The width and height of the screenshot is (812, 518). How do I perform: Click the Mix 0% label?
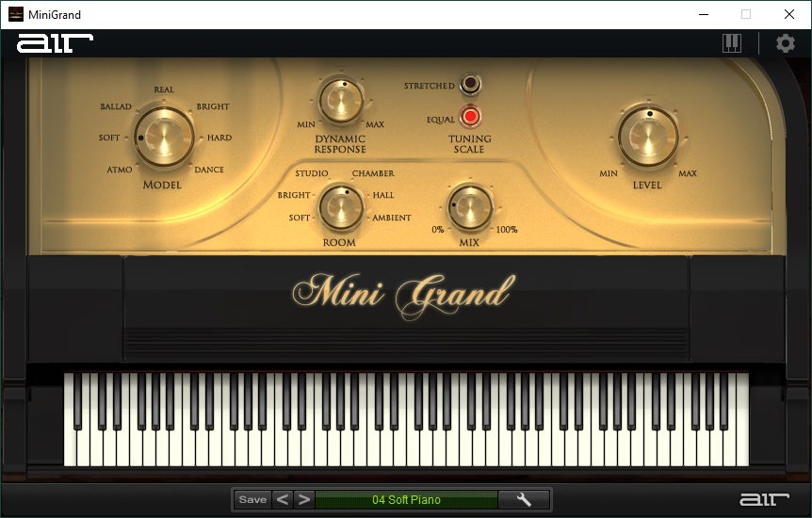click(x=438, y=230)
